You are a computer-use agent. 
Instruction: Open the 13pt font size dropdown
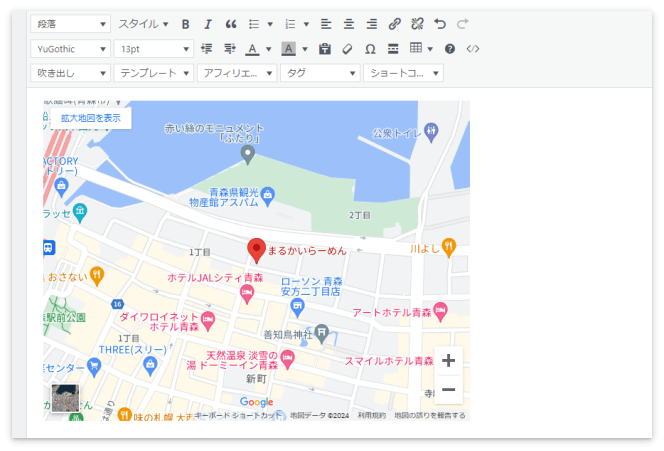click(153, 49)
